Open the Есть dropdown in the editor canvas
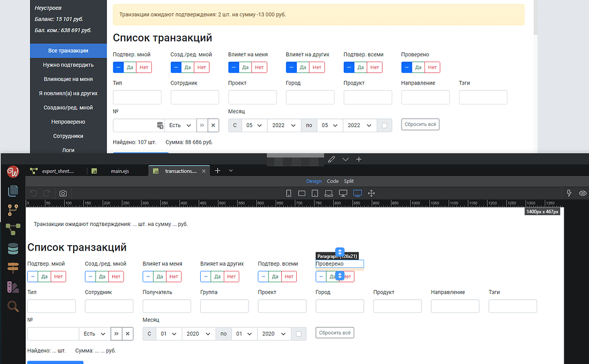Screen dimensions: 589x364 95,333
